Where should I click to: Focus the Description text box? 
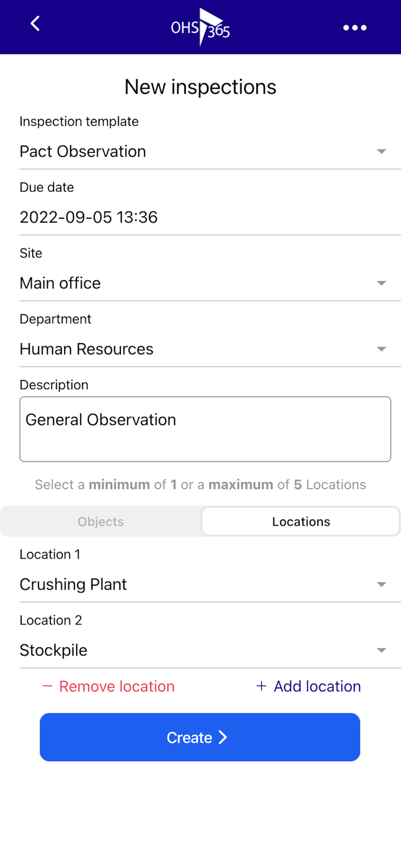click(x=205, y=429)
